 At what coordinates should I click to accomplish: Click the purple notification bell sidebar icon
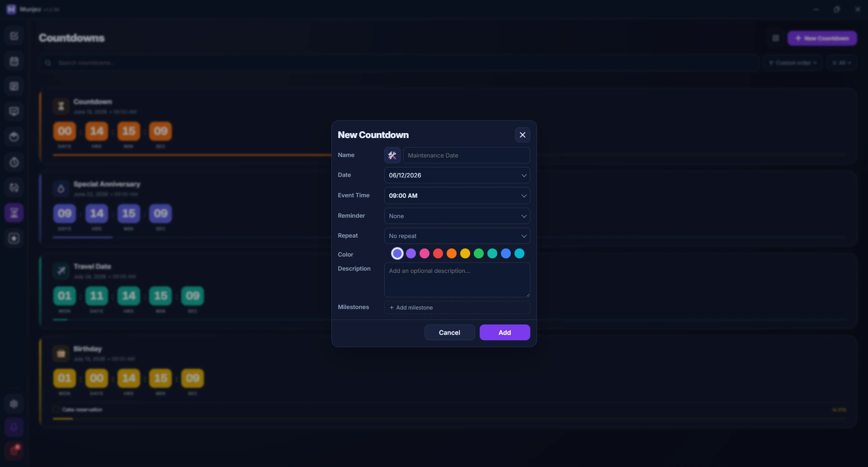point(14,427)
